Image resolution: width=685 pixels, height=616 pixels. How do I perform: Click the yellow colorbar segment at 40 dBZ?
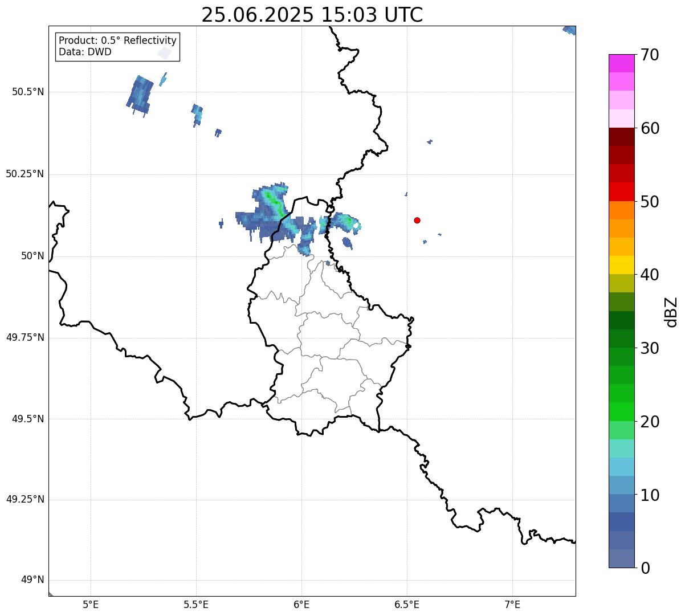pos(621,265)
